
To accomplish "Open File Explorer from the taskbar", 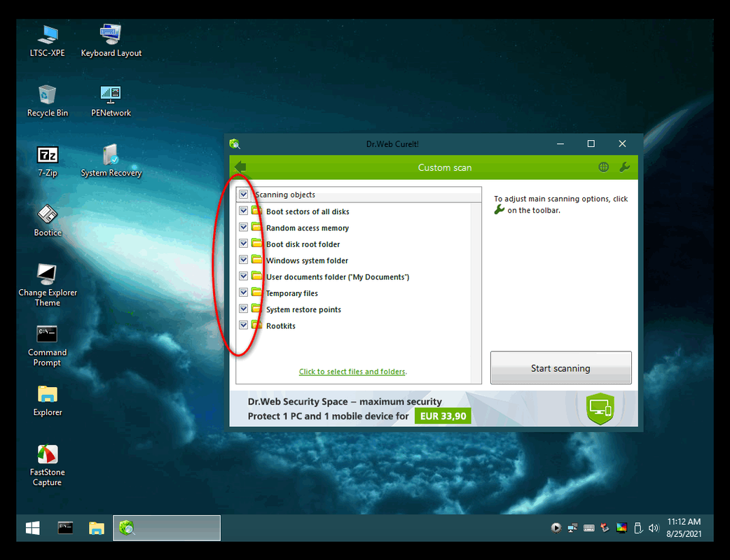I will pyautogui.click(x=97, y=528).
